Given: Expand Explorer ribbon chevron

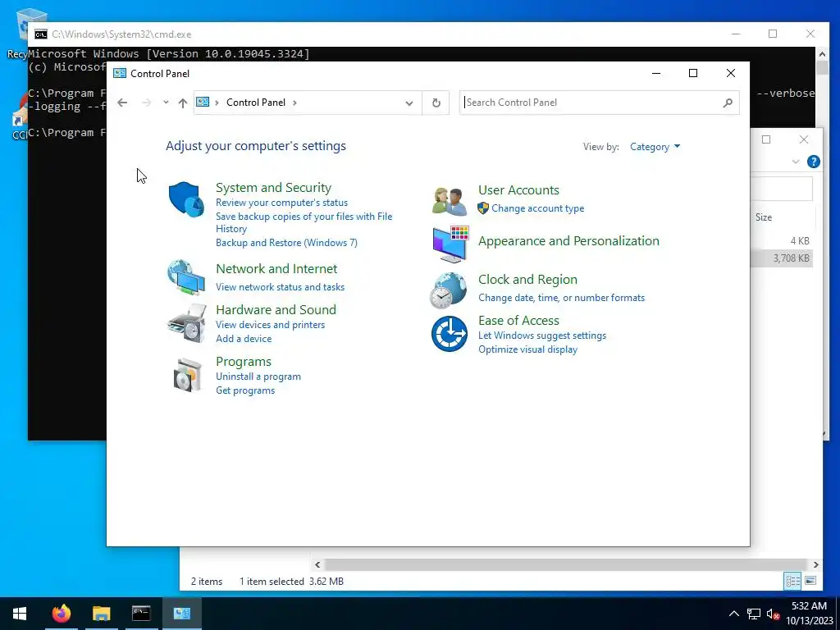Looking at the screenshot, I should 796,162.
